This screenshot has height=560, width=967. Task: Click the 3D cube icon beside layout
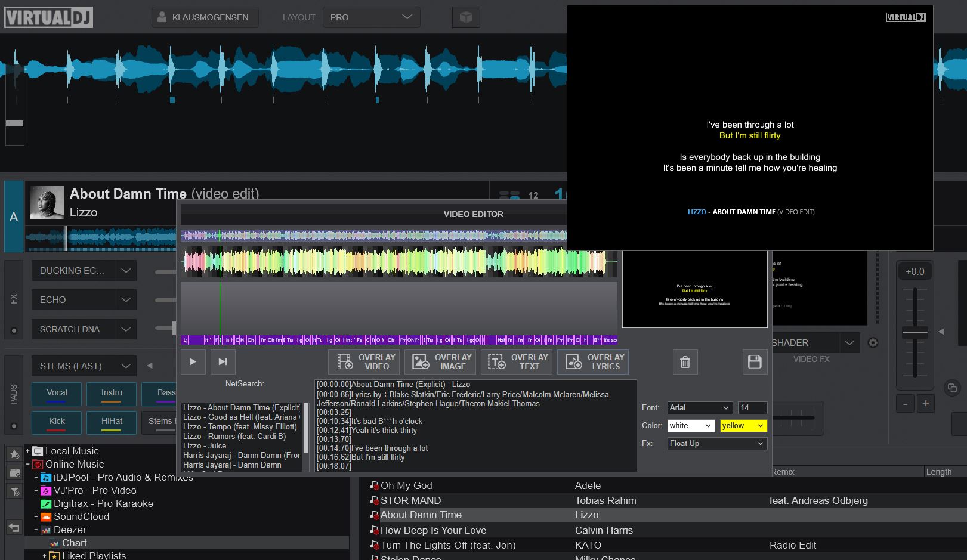tap(466, 17)
